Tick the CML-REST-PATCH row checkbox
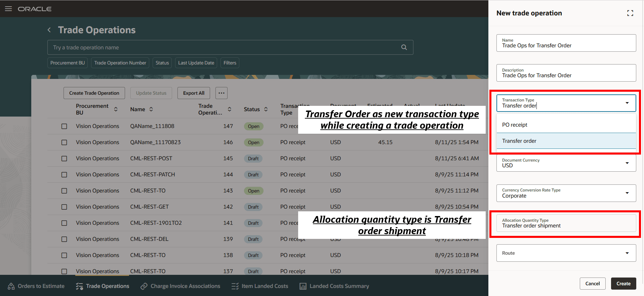The width and height of the screenshot is (644, 296). pyautogui.click(x=64, y=175)
